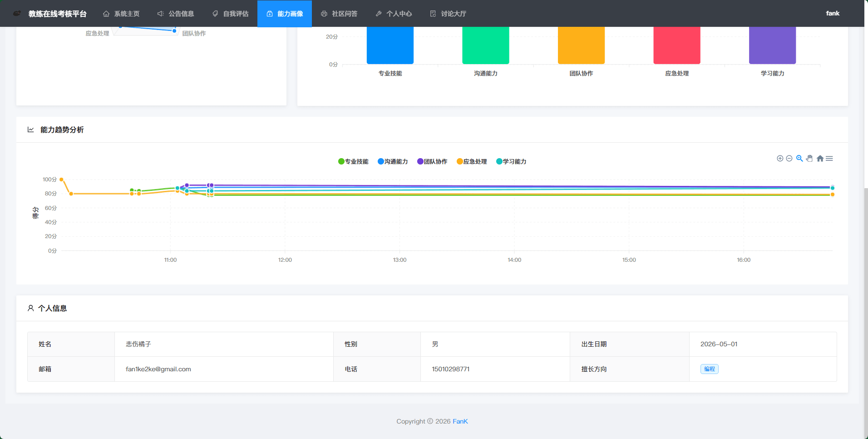The width and height of the screenshot is (868, 439).
Task: Activate the hand panning tool
Action: tap(809, 159)
